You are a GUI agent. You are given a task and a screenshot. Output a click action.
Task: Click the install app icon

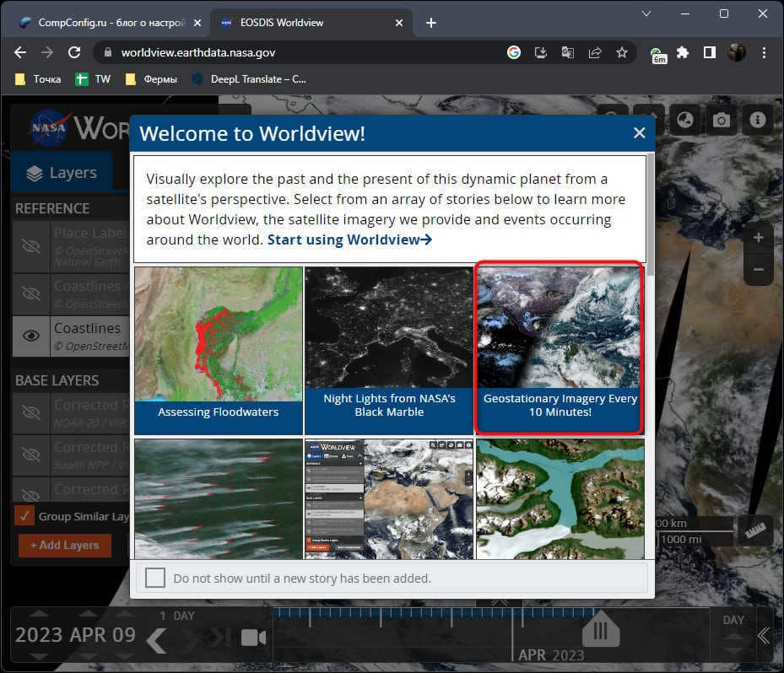coord(540,52)
